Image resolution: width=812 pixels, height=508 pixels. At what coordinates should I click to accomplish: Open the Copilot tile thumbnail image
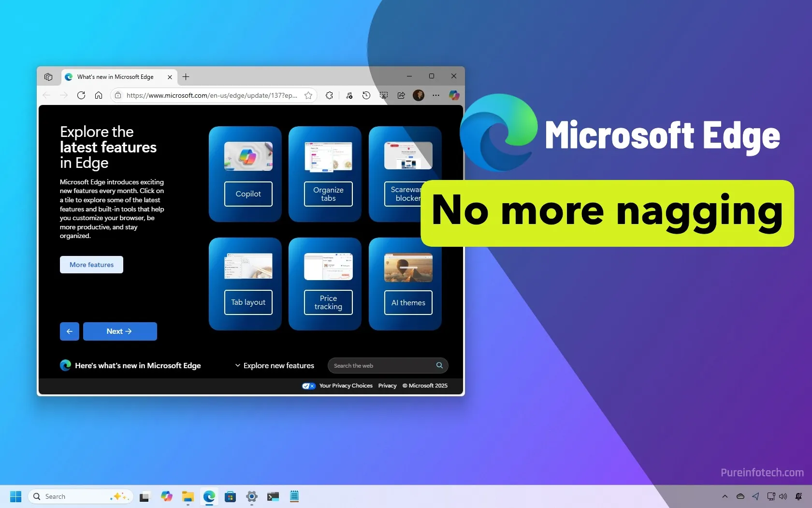248,156
